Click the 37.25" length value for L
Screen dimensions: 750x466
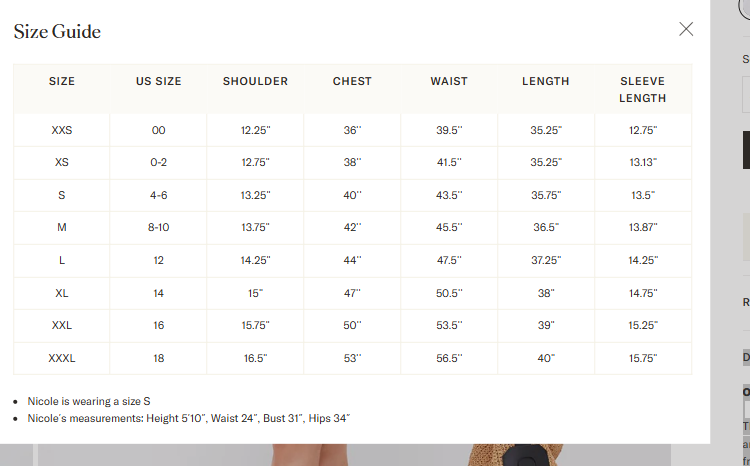click(x=546, y=260)
